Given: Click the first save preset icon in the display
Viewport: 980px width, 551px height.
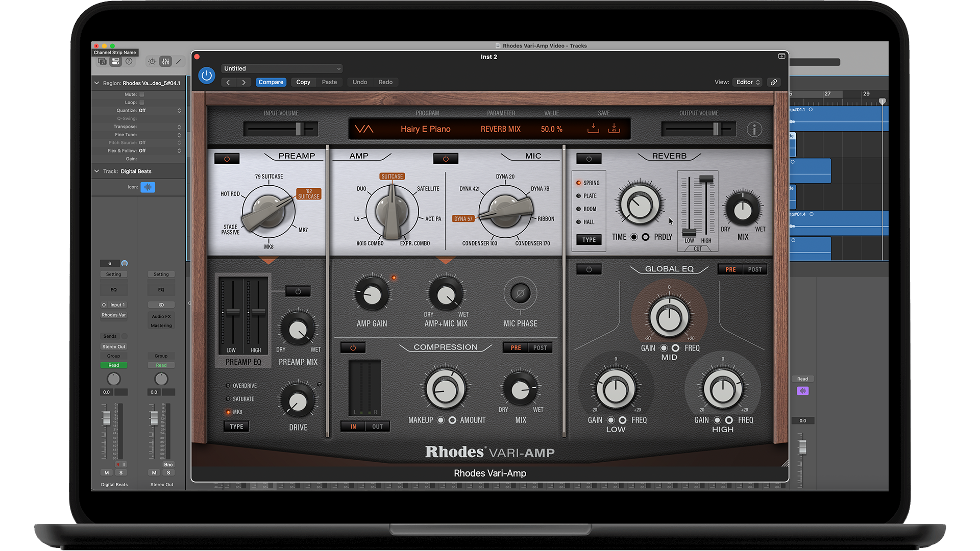Looking at the screenshot, I should 593,128.
